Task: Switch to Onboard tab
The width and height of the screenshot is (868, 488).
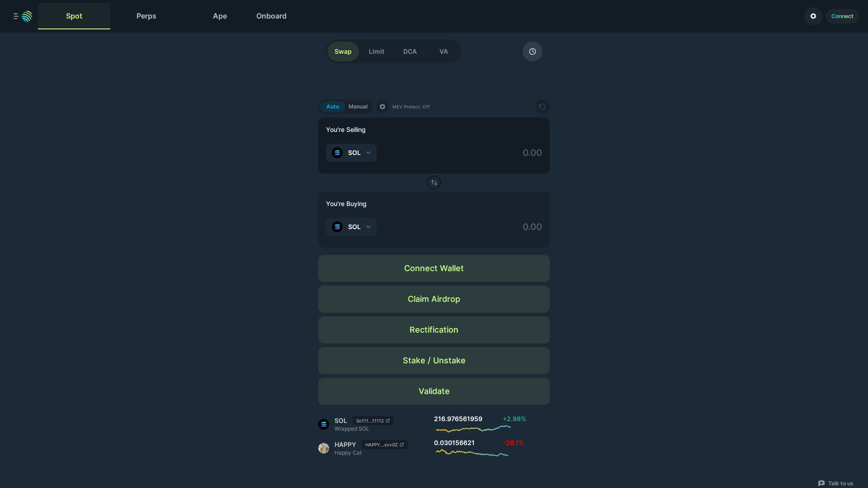Action: [271, 16]
